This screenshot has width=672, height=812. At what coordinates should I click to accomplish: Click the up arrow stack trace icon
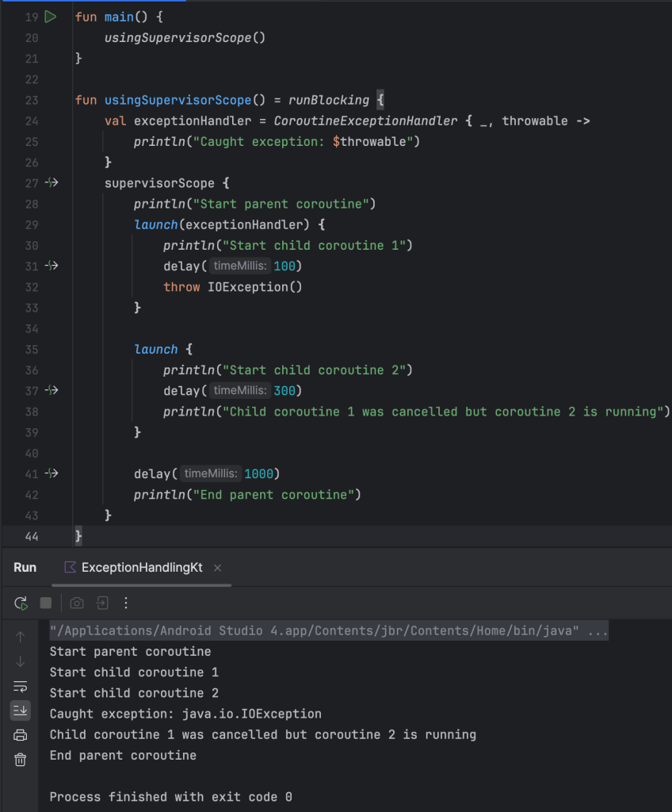pos(21,636)
